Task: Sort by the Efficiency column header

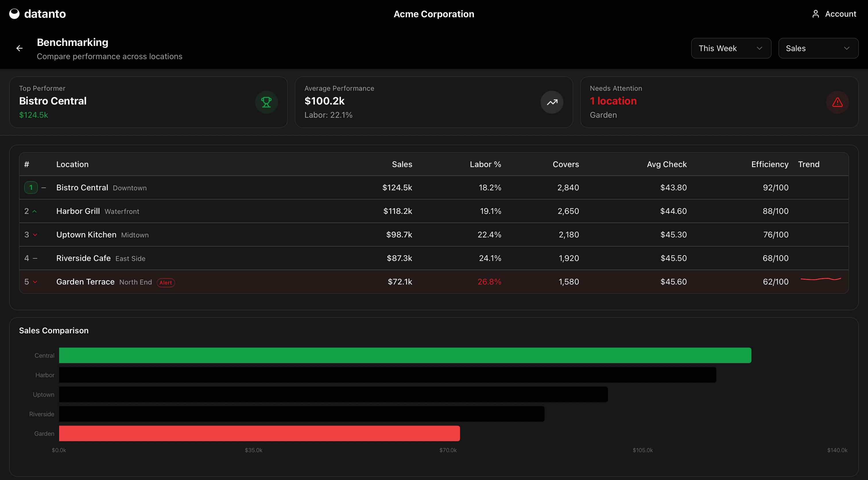Action: [769, 164]
